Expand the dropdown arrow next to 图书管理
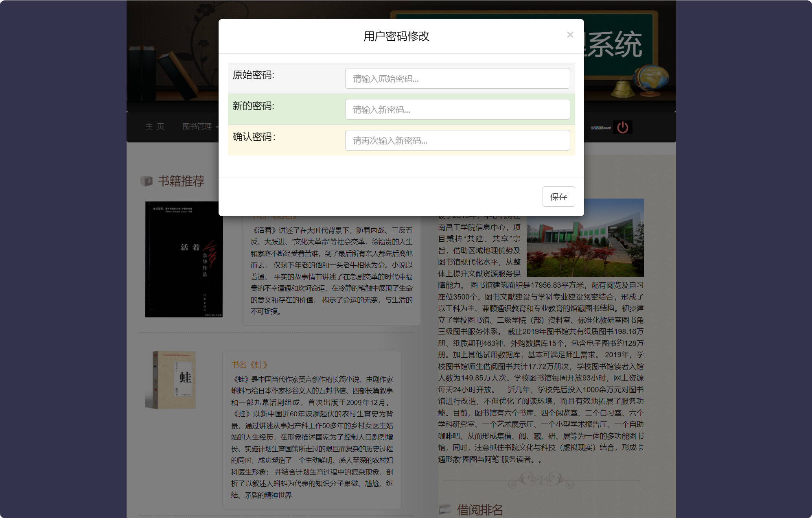Screen dimensions: 812x518 pos(217,127)
